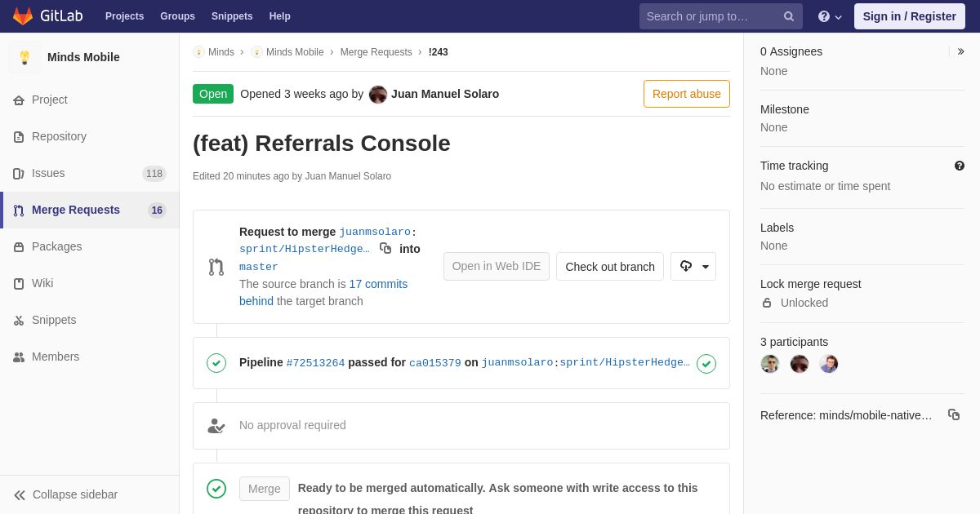The width and height of the screenshot is (980, 514).
Task: Open the Minds Mobile project title in sidebar
Action: click(x=83, y=57)
